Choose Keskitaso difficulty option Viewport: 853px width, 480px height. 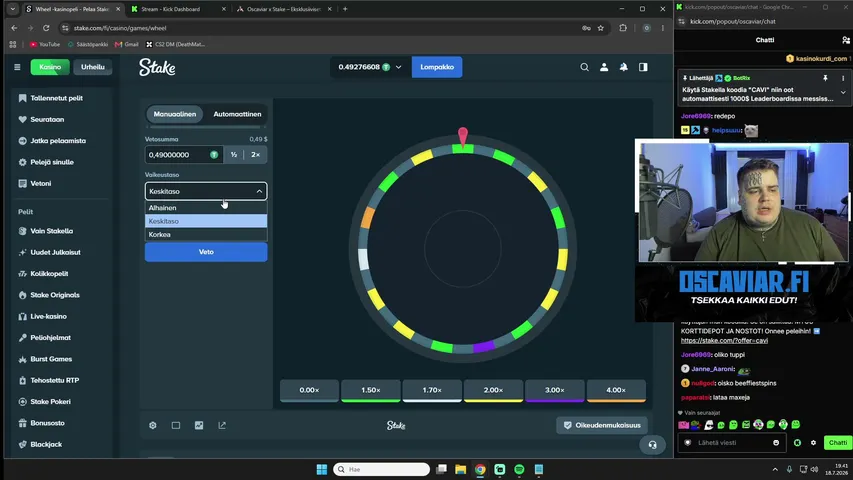pos(206,221)
